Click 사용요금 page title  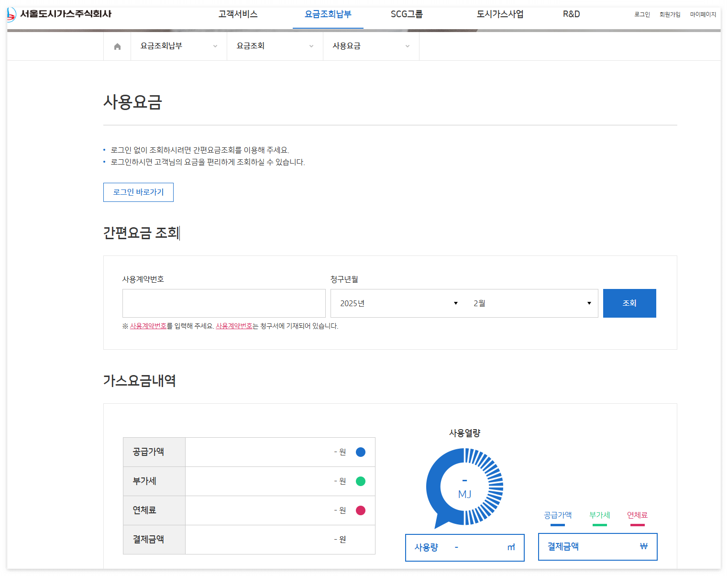click(133, 102)
